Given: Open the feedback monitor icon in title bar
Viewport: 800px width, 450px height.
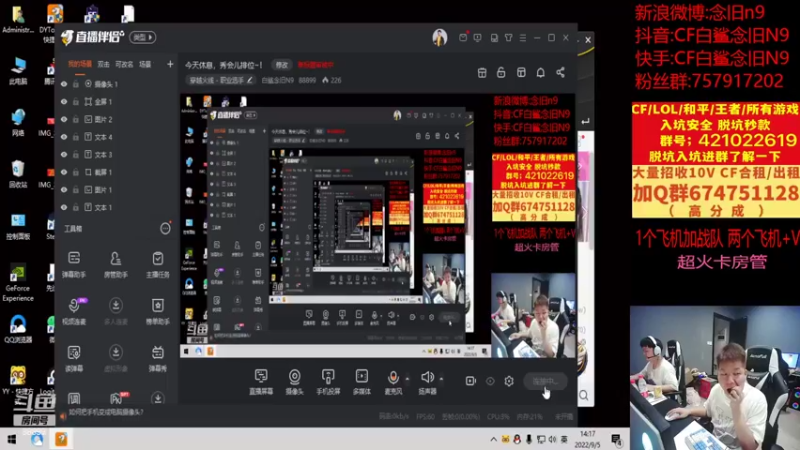Looking at the screenshot, I should pos(478,38).
